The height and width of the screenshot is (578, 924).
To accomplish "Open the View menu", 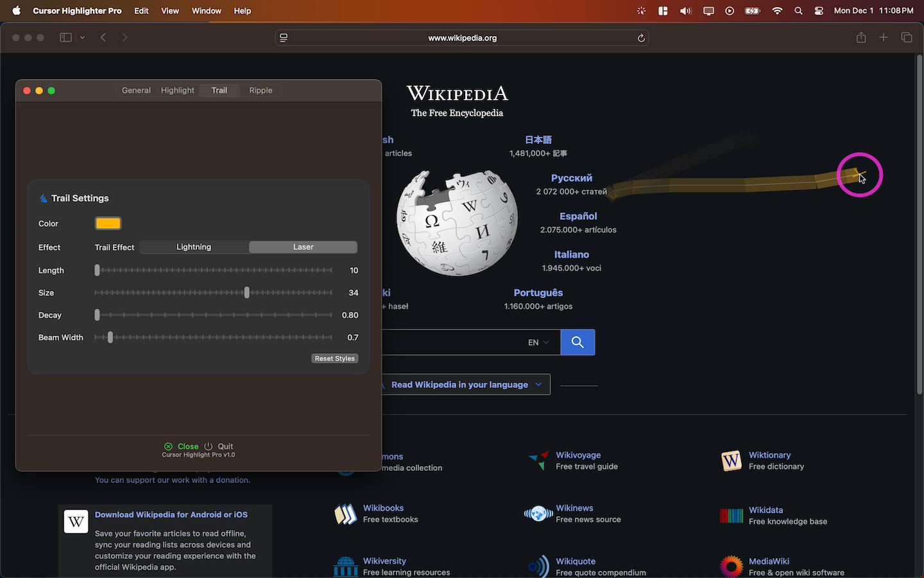I will (170, 10).
